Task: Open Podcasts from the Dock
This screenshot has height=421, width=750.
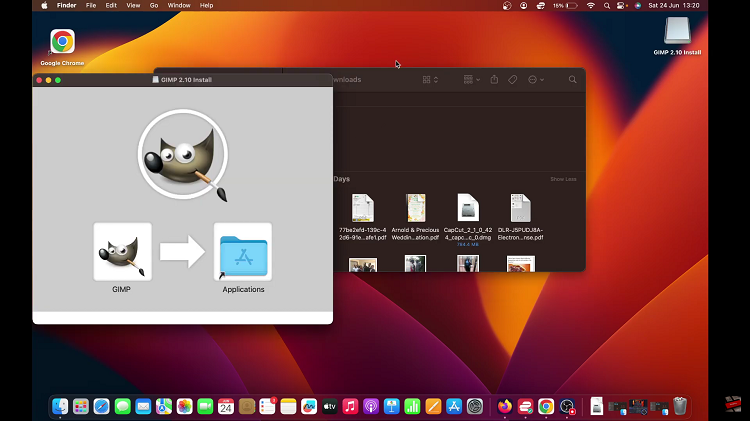Action: 371,407
